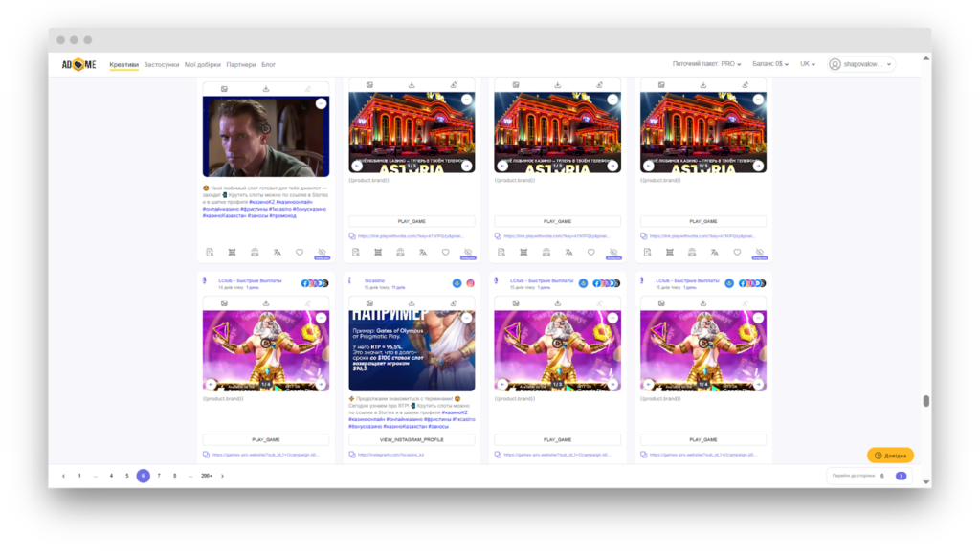
Task: Open the Партнери tab
Action: (x=241, y=65)
